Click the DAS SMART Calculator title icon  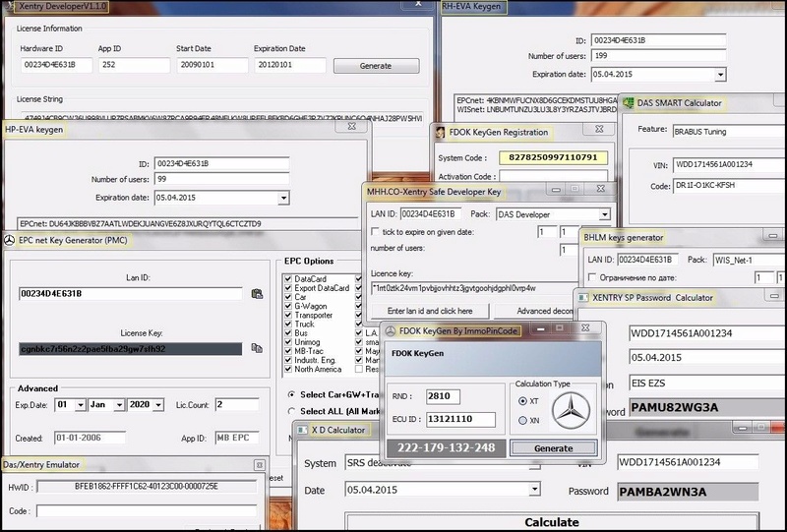(628, 103)
